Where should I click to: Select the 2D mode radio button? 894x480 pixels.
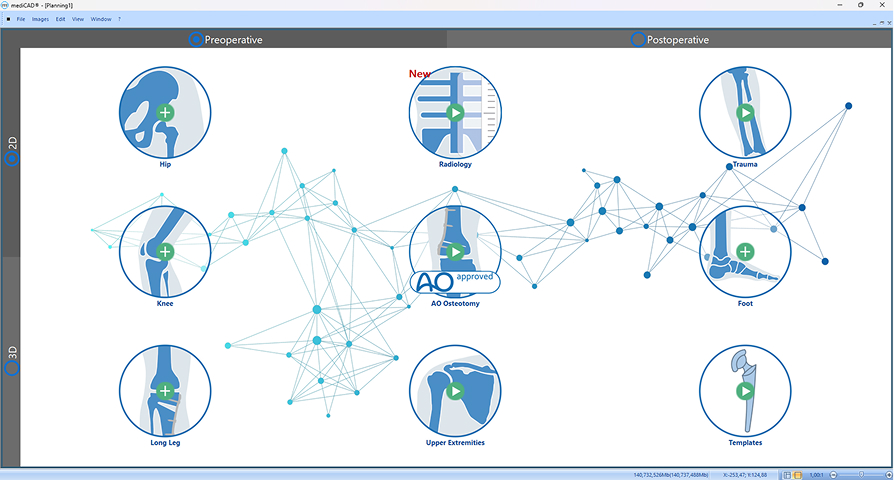[12, 158]
